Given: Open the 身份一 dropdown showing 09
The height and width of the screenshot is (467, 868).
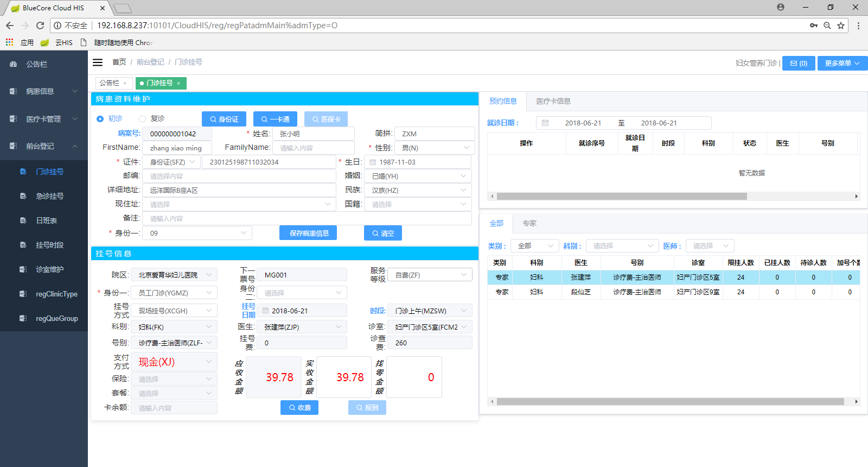Looking at the screenshot, I should [x=197, y=233].
